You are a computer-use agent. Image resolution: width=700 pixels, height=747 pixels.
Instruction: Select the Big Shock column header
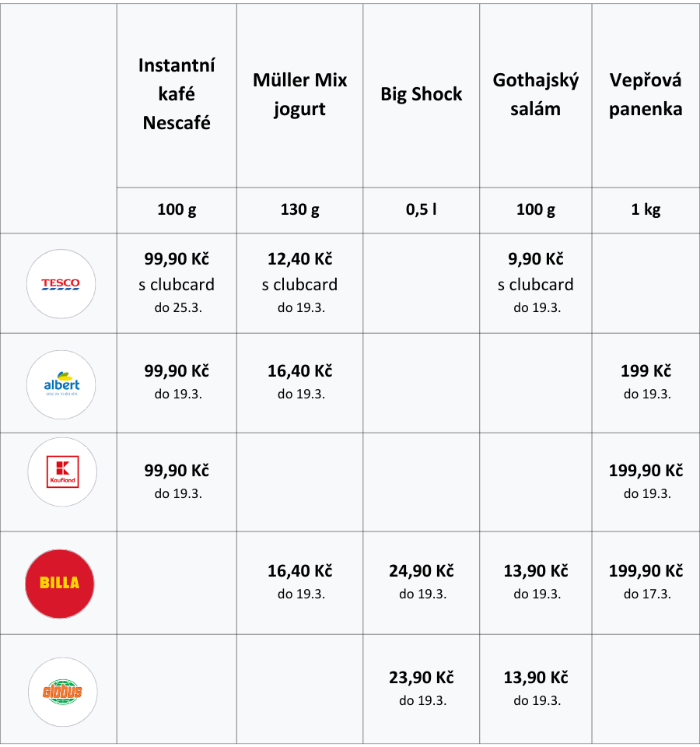click(x=422, y=94)
